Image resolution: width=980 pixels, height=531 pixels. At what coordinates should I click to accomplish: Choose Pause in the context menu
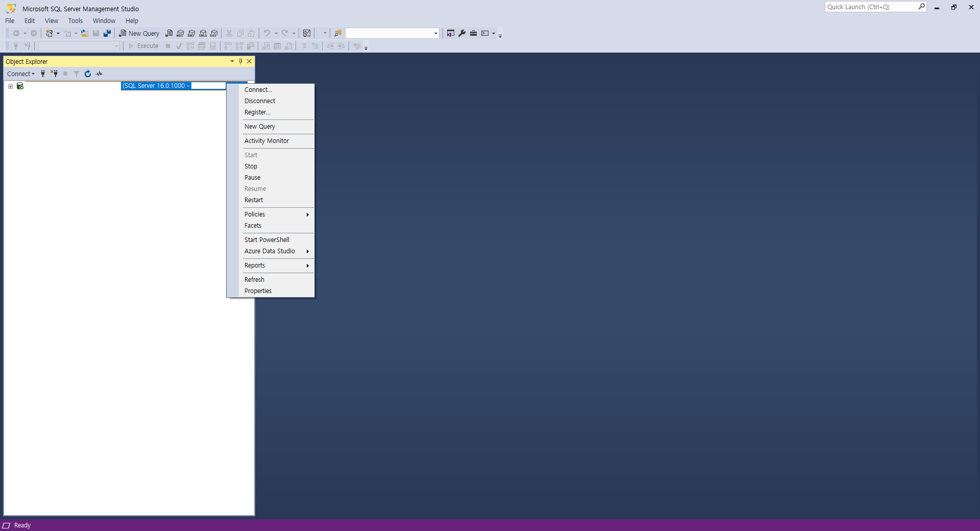tap(271, 178)
